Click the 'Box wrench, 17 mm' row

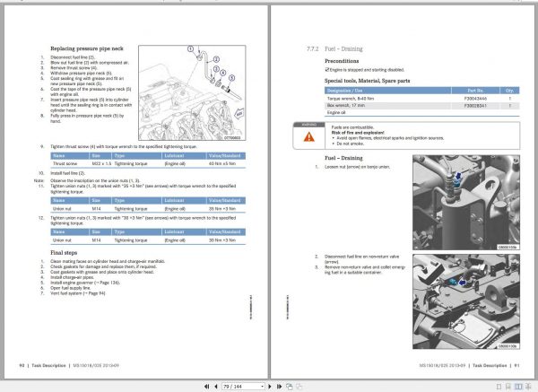tap(422, 106)
